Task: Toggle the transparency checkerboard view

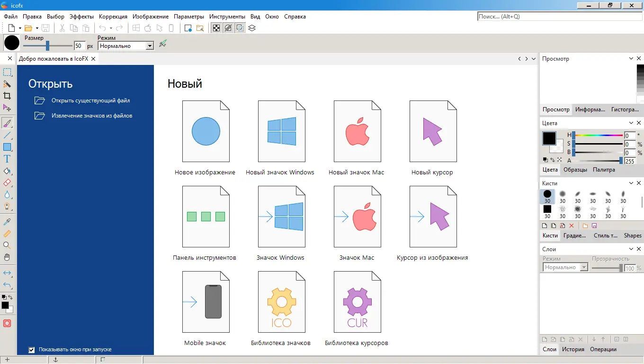Action: coord(216,28)
